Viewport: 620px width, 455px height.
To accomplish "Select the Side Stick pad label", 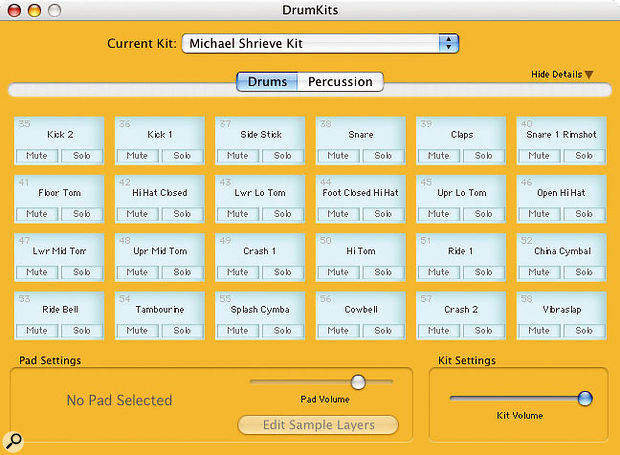I will tap(261, 134).
